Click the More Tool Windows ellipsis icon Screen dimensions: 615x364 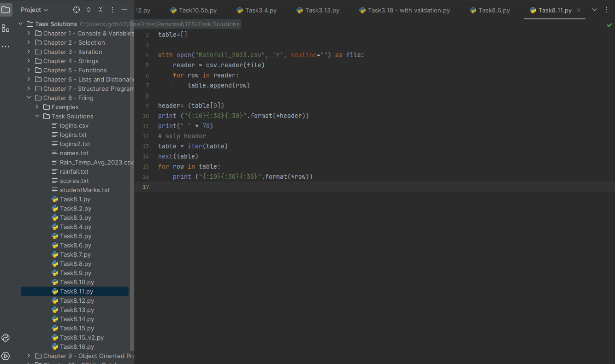click(x=6, y=46)
